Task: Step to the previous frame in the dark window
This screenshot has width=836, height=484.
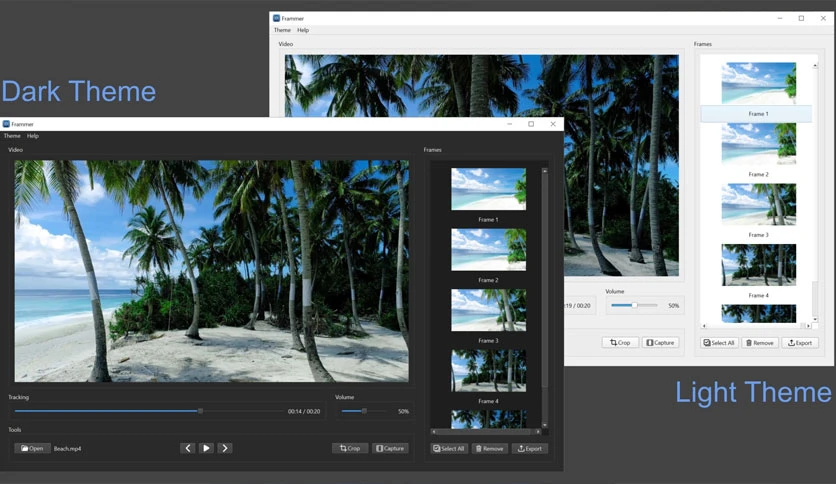Action: [188, 448]
